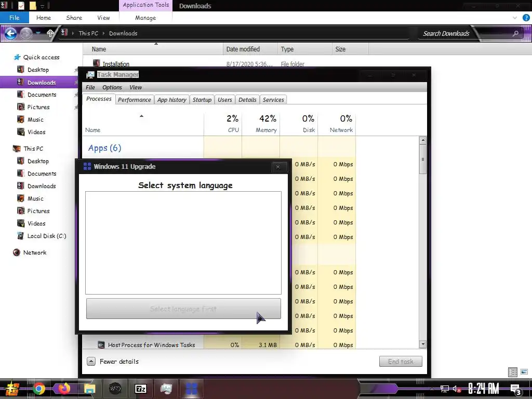Click the Explorer forward arrow button
The image size is (532, 399).
(x=26, y=33)
